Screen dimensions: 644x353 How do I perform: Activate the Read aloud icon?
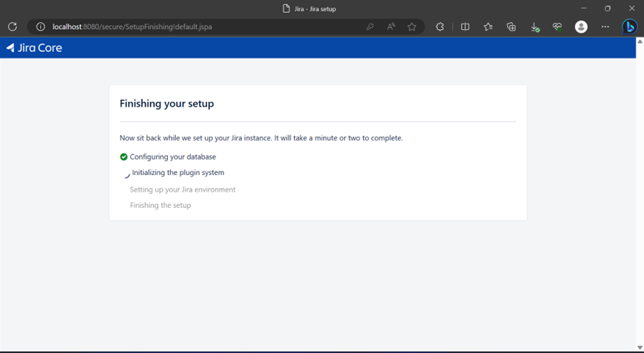391,27
